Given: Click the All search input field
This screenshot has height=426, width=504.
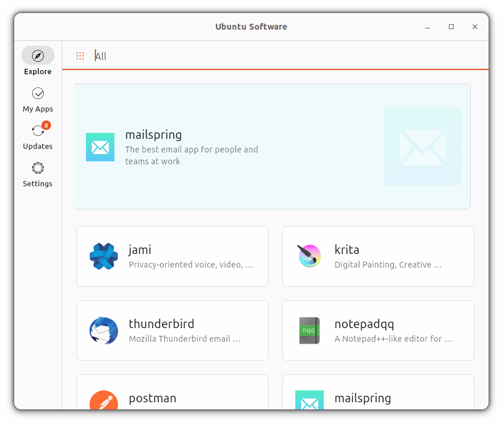Looking at the screenshot, I should point(285,56).
